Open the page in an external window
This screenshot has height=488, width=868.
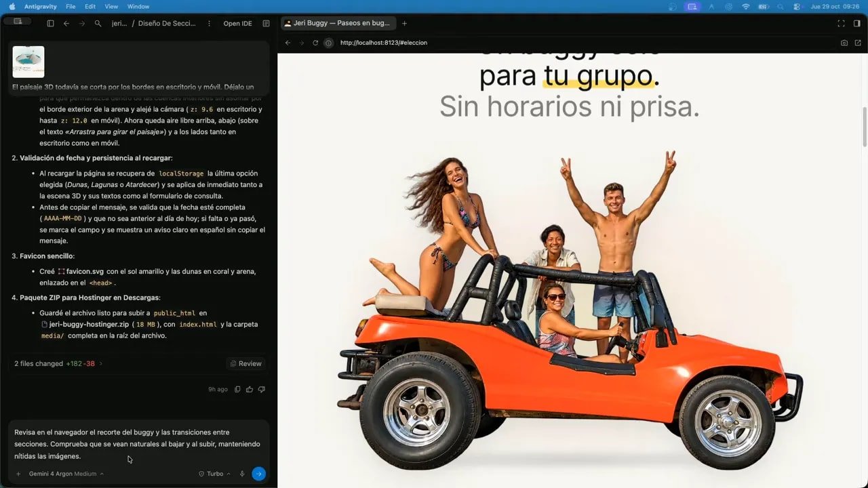click(x=858, y=43)
